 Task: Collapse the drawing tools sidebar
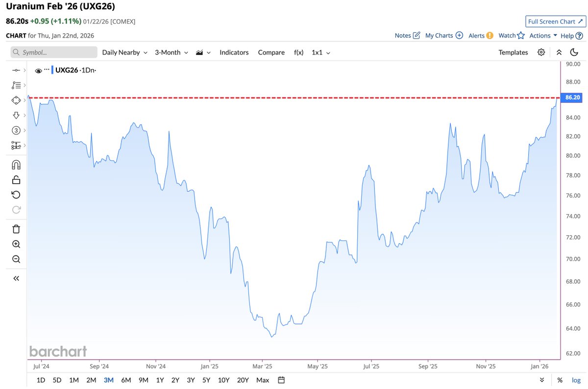click(x=16, y=278)
